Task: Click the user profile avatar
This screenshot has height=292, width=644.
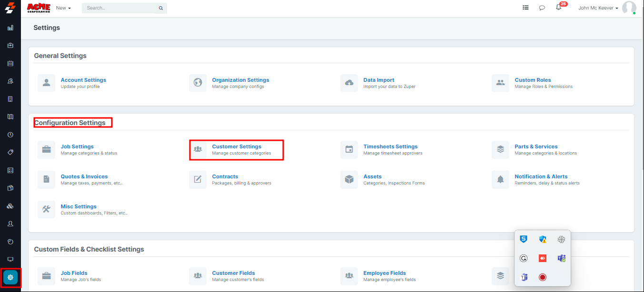Action: pos(629,8)
